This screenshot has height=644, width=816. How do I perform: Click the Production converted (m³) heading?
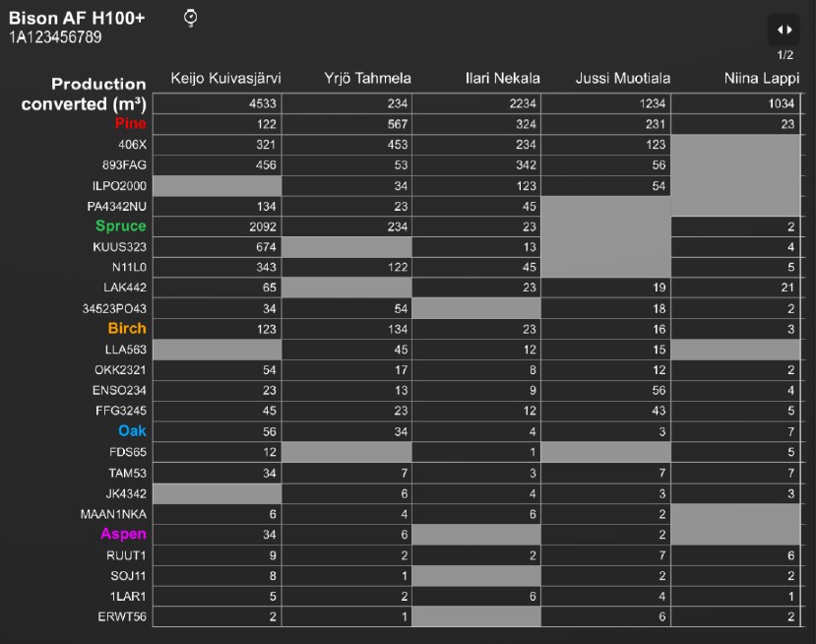pyautogui.click(x=85, y=94)
